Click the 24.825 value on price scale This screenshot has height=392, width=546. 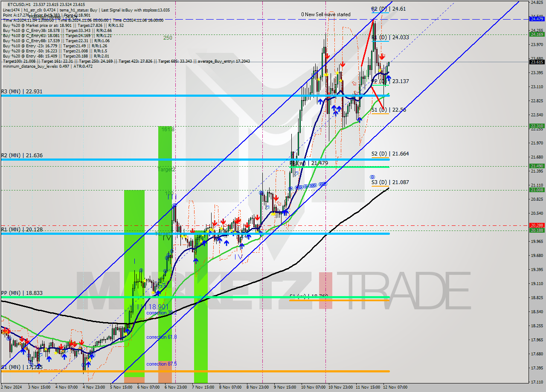pyautogui.click(x=537, y=3)
